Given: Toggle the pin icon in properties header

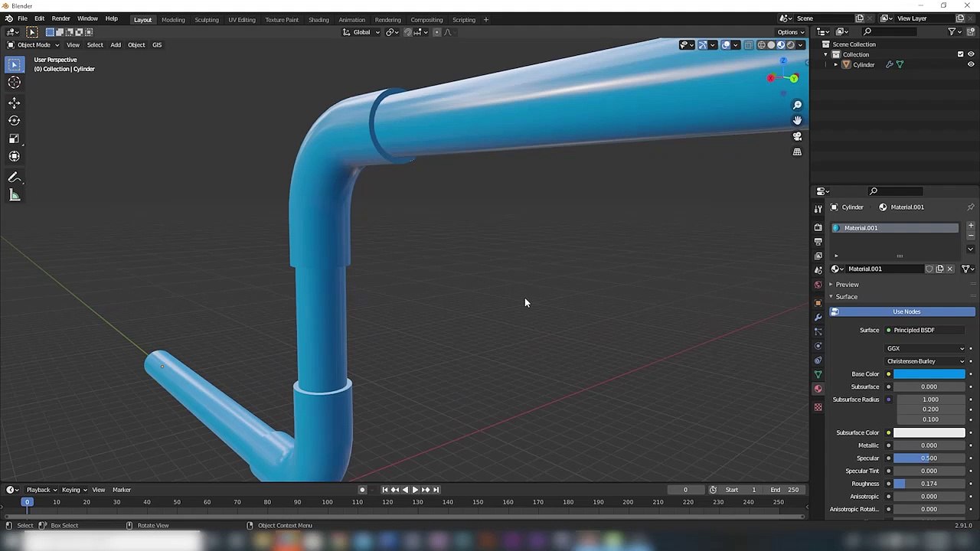Looking at the screenshot, I should pos(971,207).
